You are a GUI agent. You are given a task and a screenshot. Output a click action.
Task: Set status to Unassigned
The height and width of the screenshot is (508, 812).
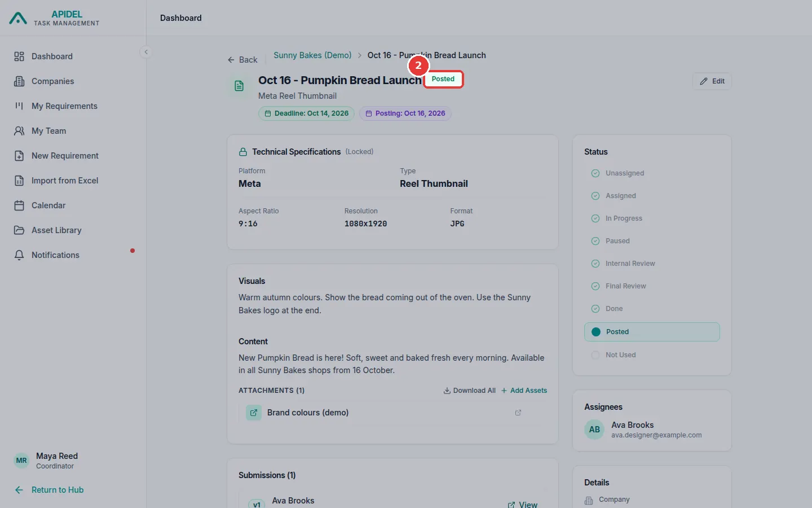[652, 173]
